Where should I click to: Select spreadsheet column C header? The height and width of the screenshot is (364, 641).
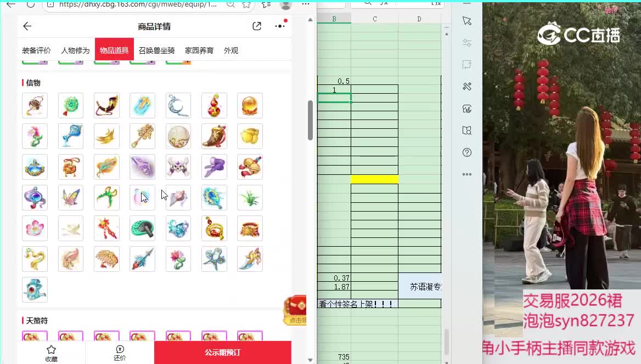coord(374,19)
